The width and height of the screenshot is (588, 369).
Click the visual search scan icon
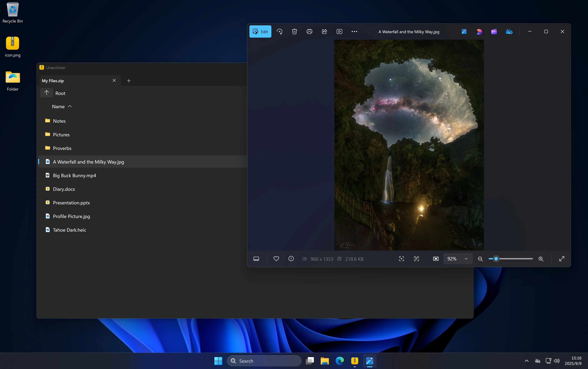401,259
